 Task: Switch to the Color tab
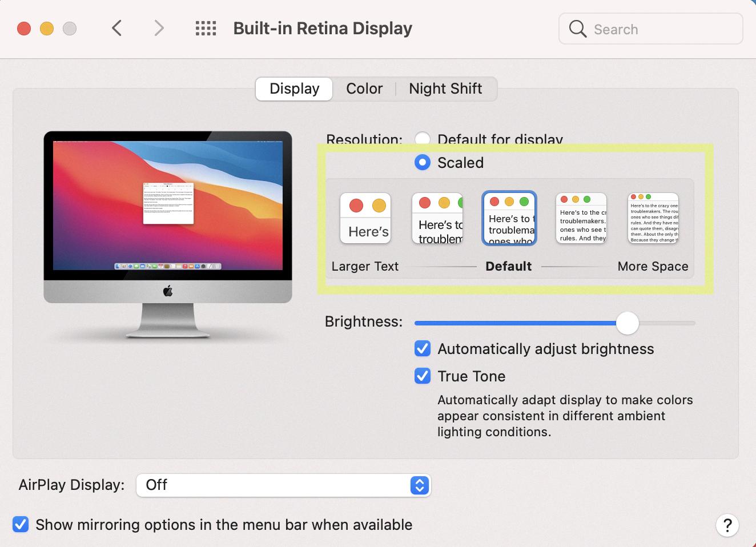coord(364,89)
